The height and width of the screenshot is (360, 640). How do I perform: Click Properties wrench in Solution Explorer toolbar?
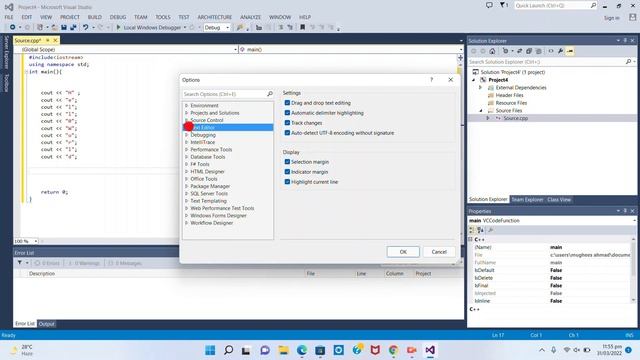tap(561, 51)
